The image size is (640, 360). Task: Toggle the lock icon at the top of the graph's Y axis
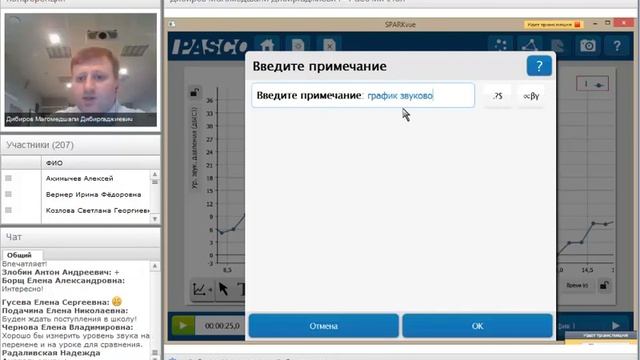point(195,92)
